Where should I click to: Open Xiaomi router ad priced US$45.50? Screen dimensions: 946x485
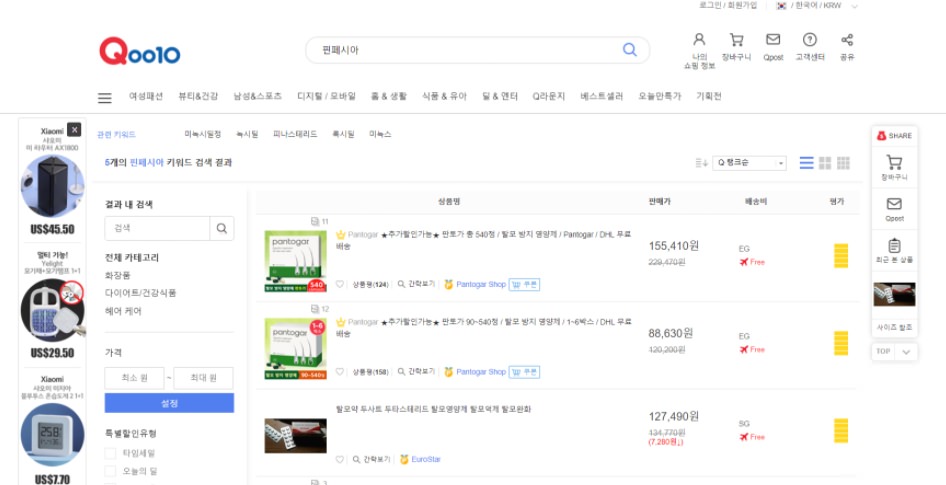tap(52, 186)
